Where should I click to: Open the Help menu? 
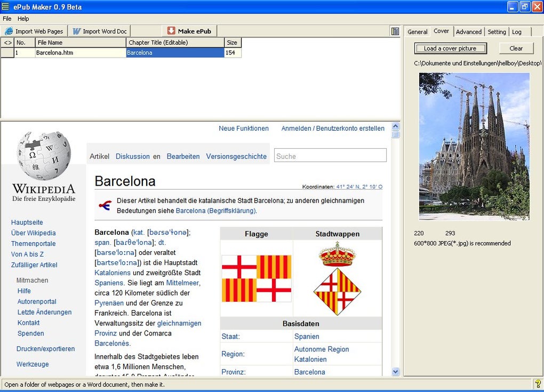point(23,19)
